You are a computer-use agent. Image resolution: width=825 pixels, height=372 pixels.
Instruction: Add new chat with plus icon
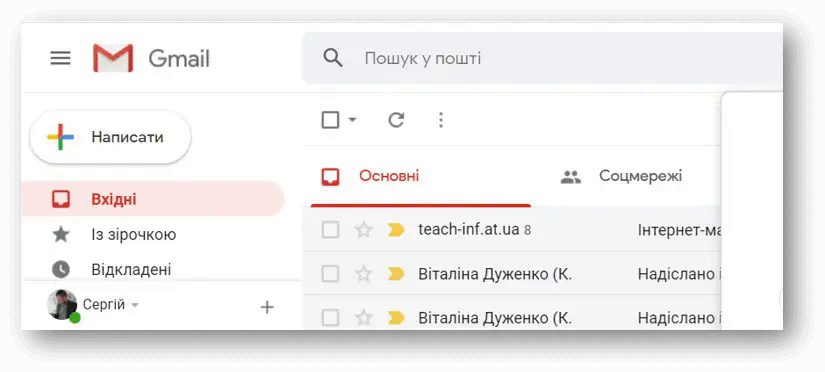(x=267, y=307)
